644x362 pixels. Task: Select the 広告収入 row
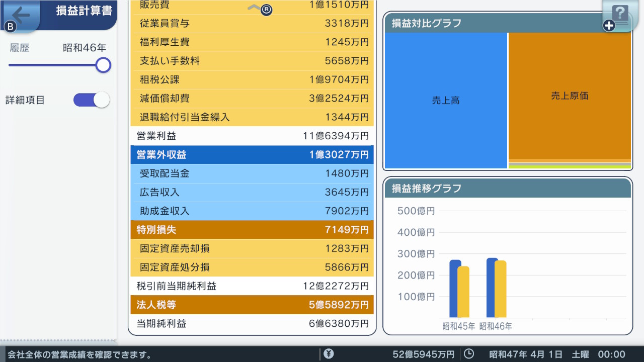coord(252,192)
